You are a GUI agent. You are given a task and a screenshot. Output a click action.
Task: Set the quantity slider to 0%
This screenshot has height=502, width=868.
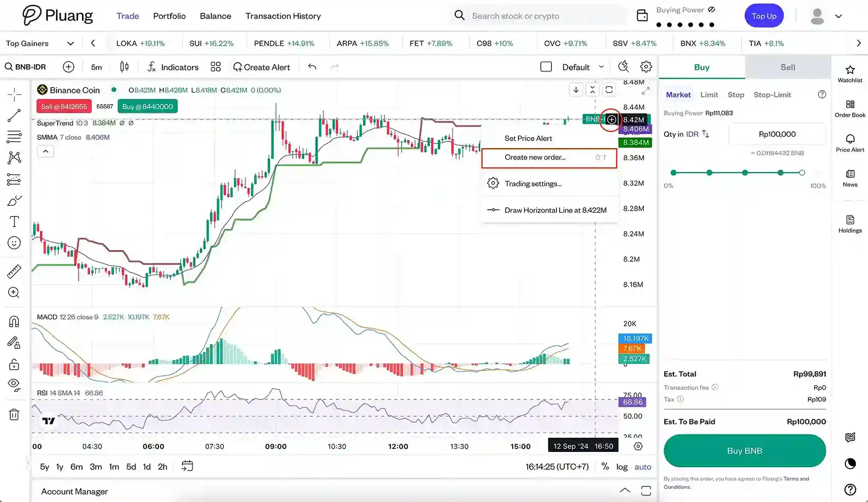tap(673, 172)
